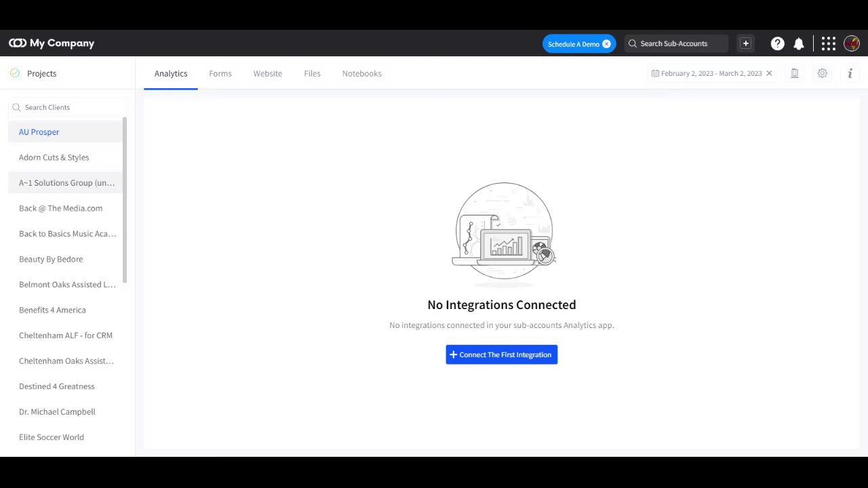This screenshot has height=488, width=868.
Task: Select Elite Soccer World client
Action: [66, 437]
